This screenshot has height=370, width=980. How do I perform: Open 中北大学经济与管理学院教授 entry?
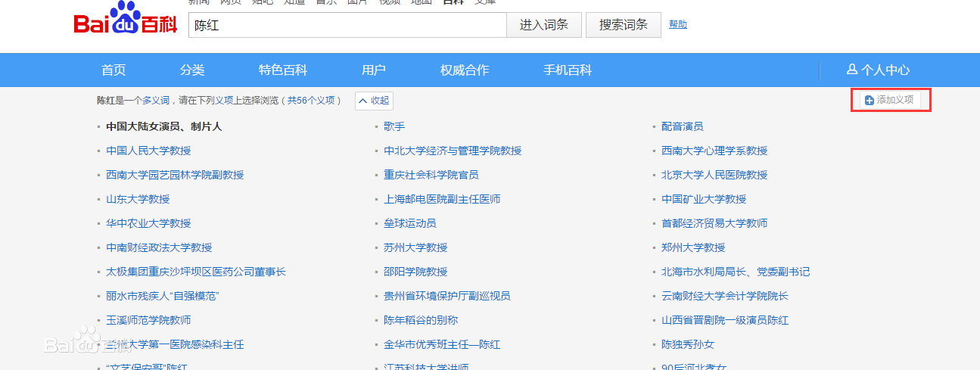click(x=453, y=151)
